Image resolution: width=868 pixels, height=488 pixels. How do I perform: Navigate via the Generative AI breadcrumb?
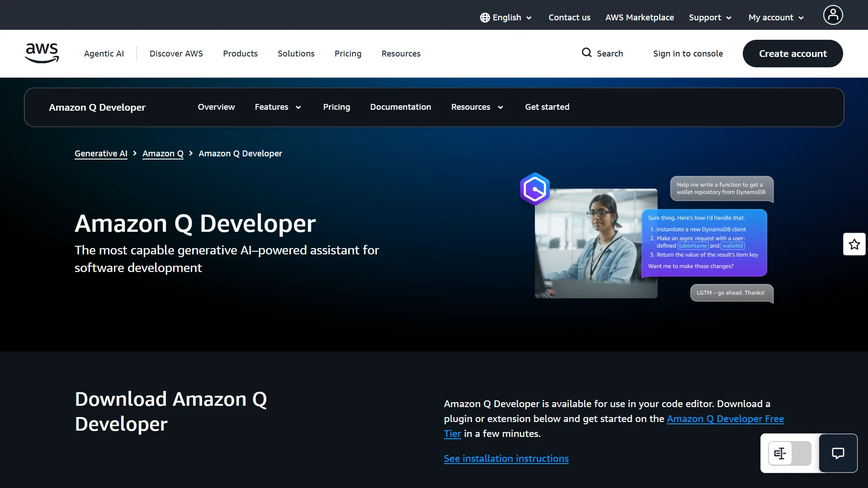click(x=101, y=153)
